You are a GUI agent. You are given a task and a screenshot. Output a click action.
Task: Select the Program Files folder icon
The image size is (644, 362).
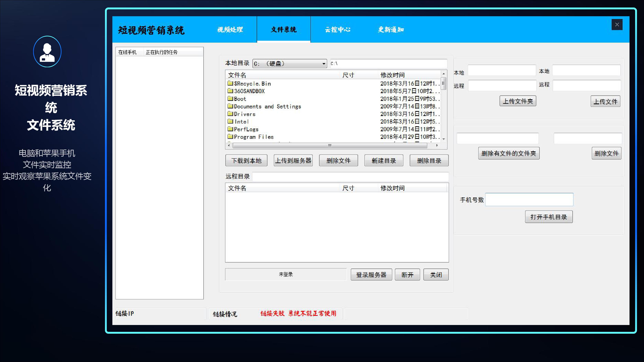(230, 137)
